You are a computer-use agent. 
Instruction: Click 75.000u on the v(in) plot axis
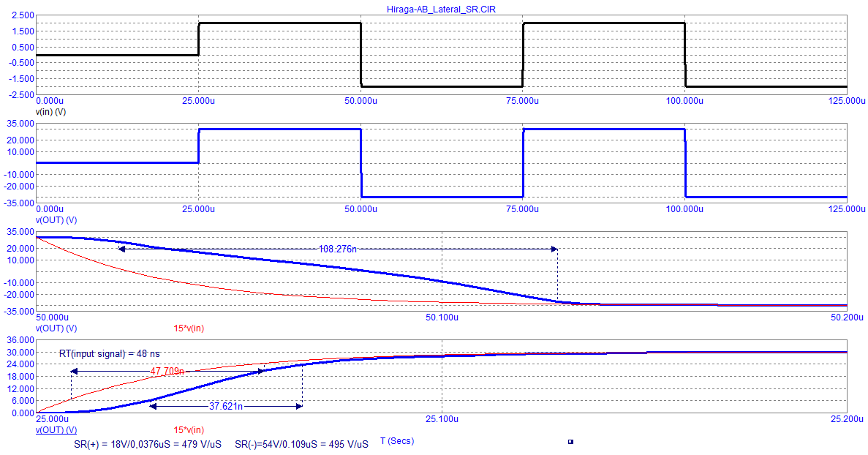point(523,101)
